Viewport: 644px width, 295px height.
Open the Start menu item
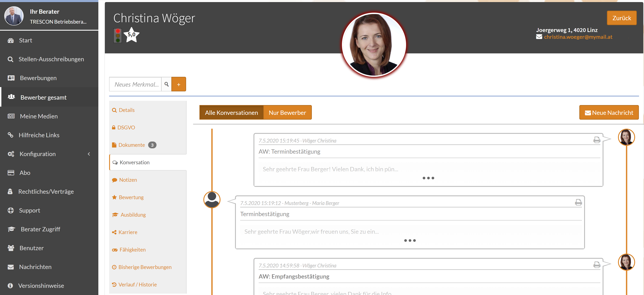[49, 41]
